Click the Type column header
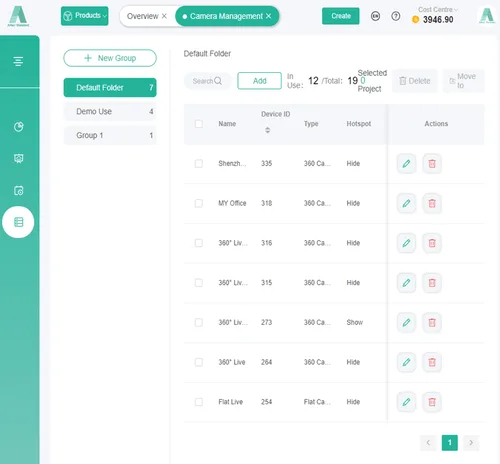This screenshot has height=464, width=500. (311, 124)
